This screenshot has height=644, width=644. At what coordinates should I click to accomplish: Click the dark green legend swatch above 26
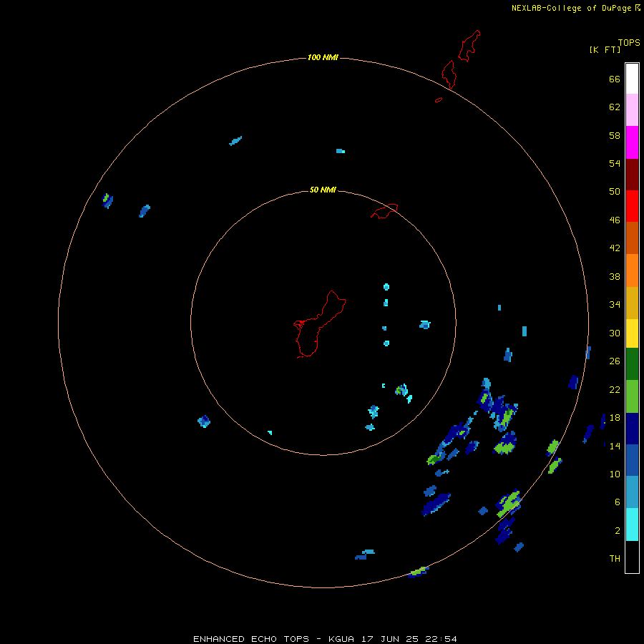pos(632,364)
